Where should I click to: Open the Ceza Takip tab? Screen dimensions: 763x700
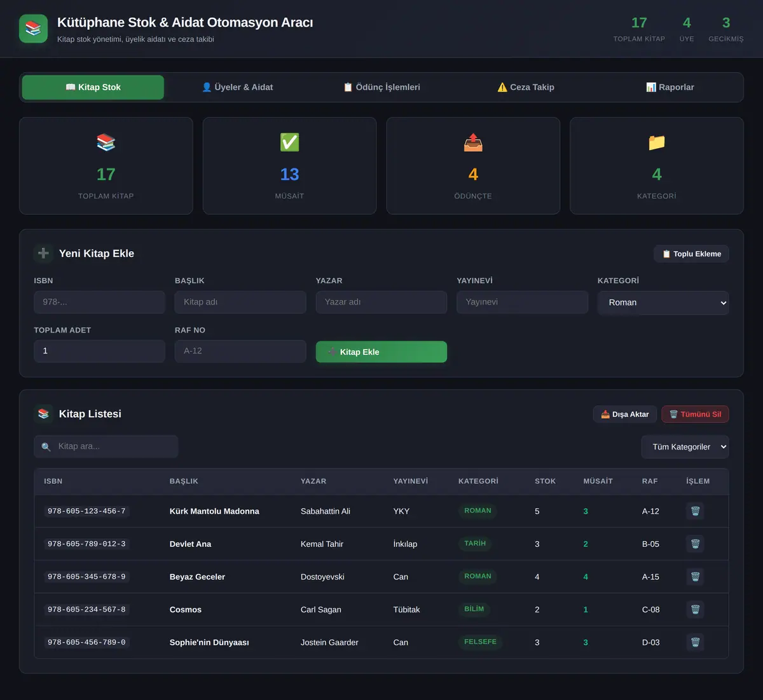tap(526, 87)
